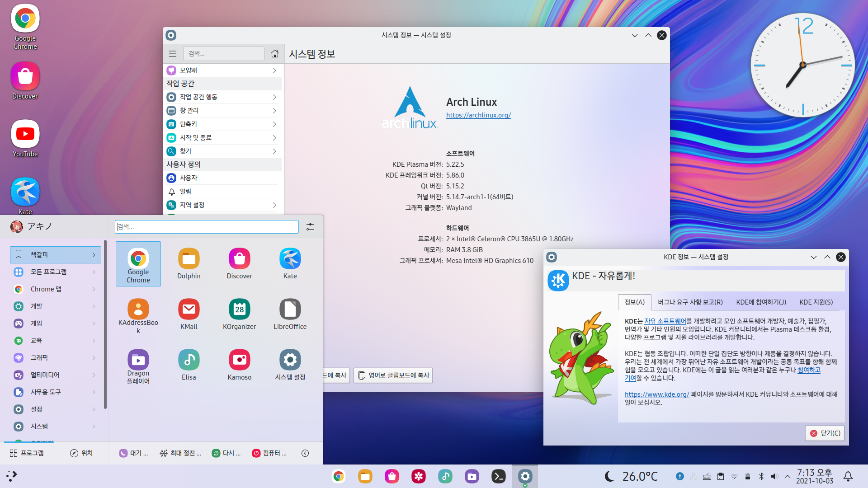Screen dimensions: 868x488
Task: Open Bluetooth icon in system tray
Action: click(761, 476)
